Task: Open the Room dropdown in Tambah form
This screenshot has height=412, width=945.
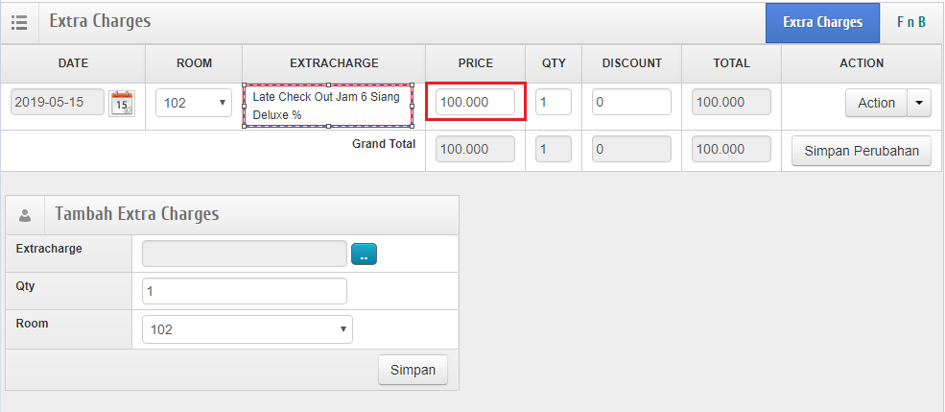Action: [x=247, y=328]
